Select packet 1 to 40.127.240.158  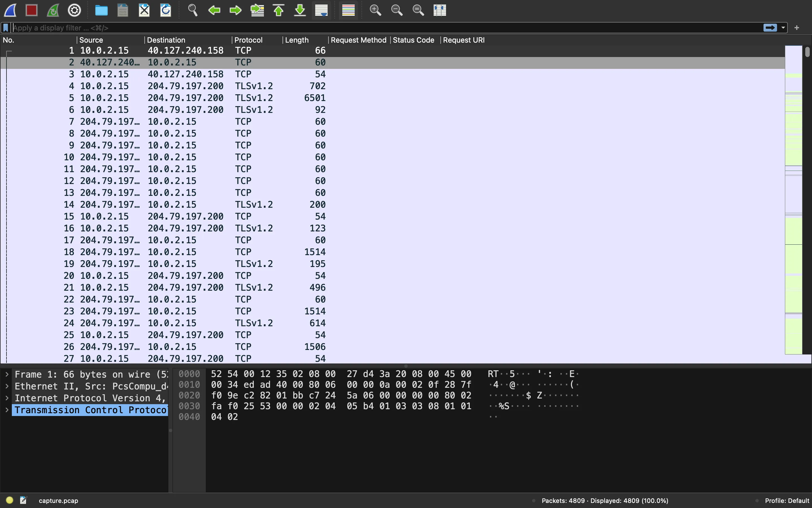coord(392,51)
